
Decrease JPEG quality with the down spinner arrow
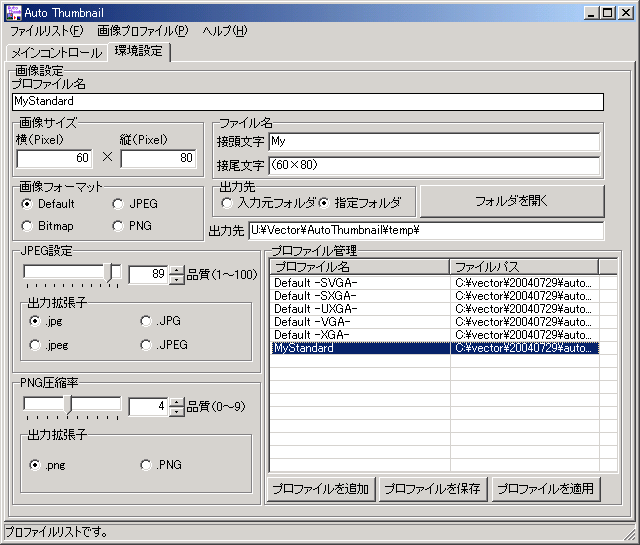pos(177,280)
